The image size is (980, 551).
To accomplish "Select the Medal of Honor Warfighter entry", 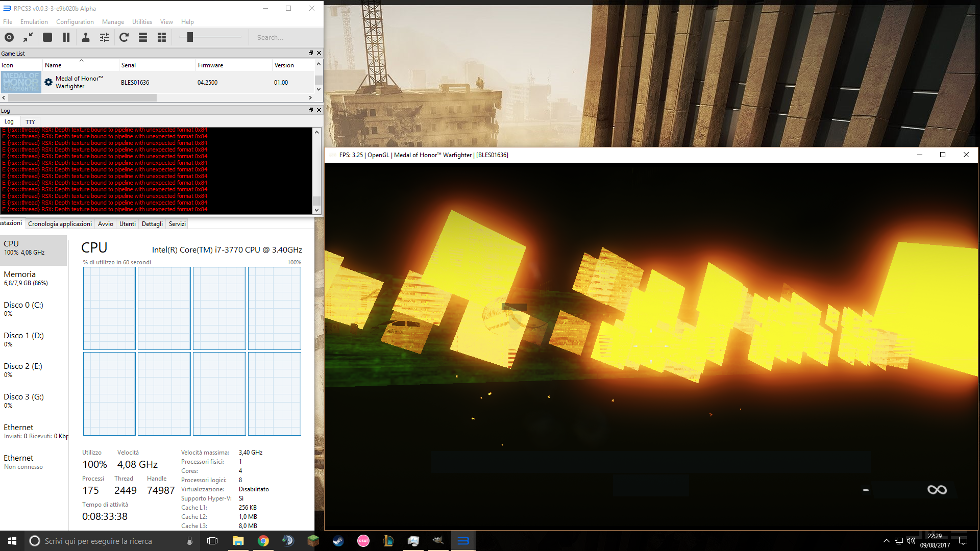I will pos(79,82).
